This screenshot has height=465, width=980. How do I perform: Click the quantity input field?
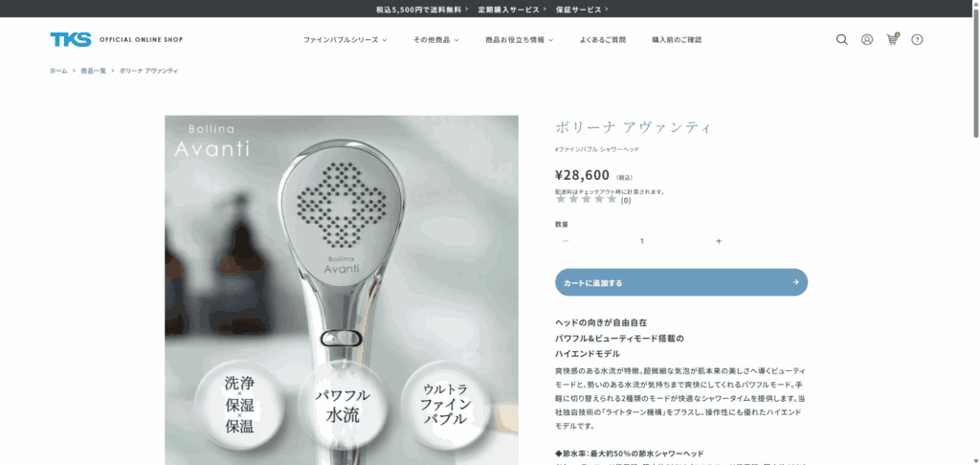click(642, 241)
